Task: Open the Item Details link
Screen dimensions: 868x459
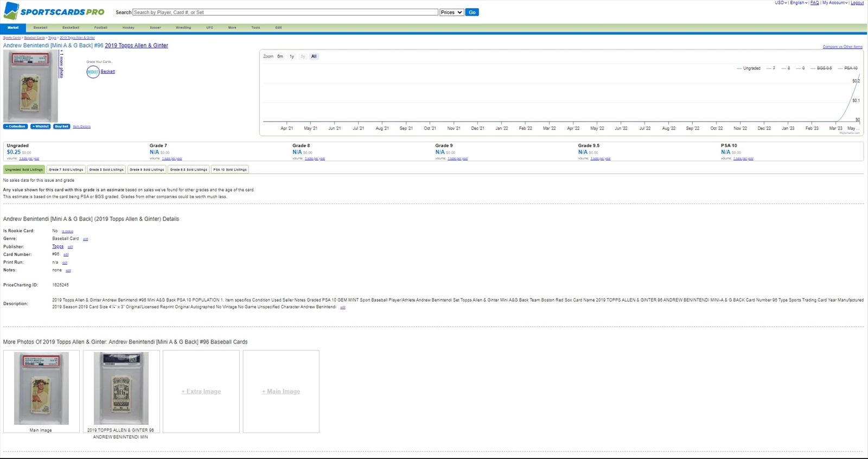Action: click(x=82, y=126)
